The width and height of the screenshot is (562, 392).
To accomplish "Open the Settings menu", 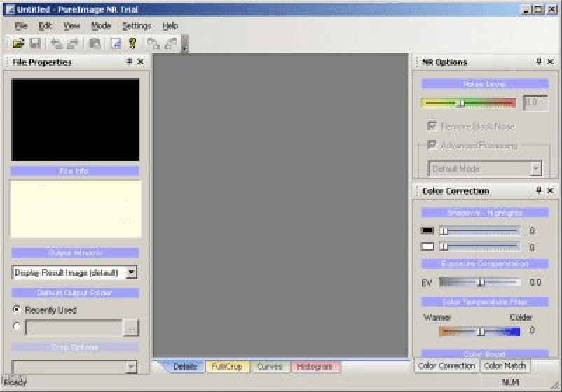I will click(137, 26).
